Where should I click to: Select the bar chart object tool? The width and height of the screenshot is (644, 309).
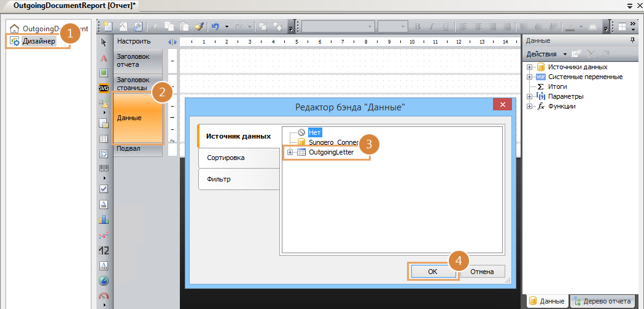coord(104,219)
